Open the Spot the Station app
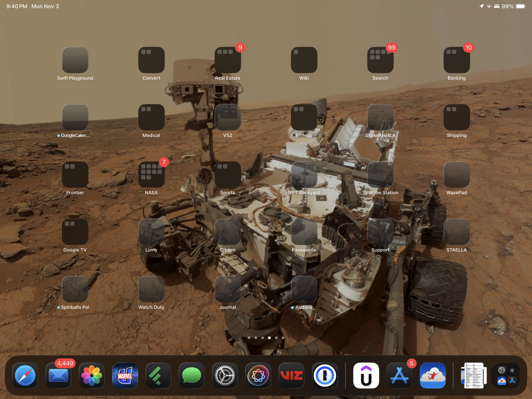Screen dimensions: 532x399 point(380,174)
